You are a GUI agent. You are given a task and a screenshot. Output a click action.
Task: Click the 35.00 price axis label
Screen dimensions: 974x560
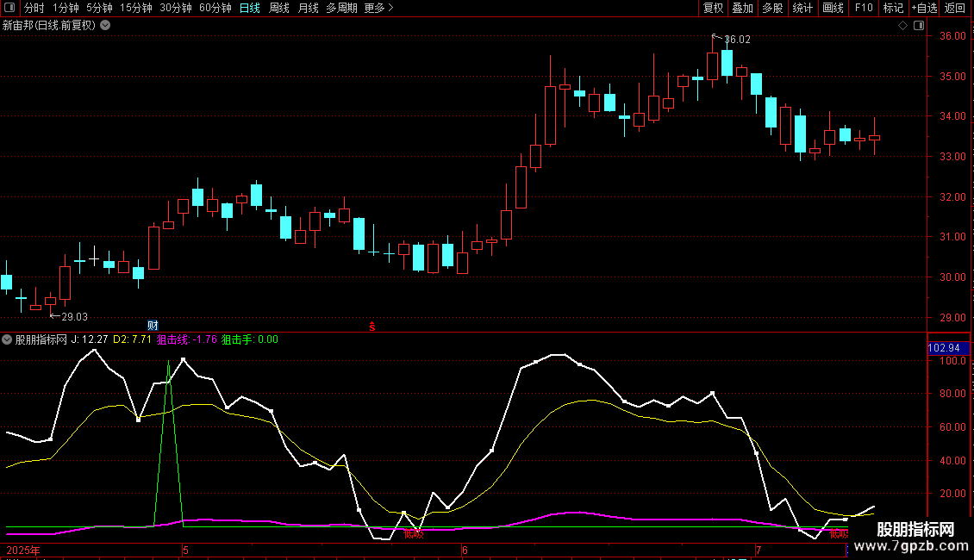[x=952, y=77]
